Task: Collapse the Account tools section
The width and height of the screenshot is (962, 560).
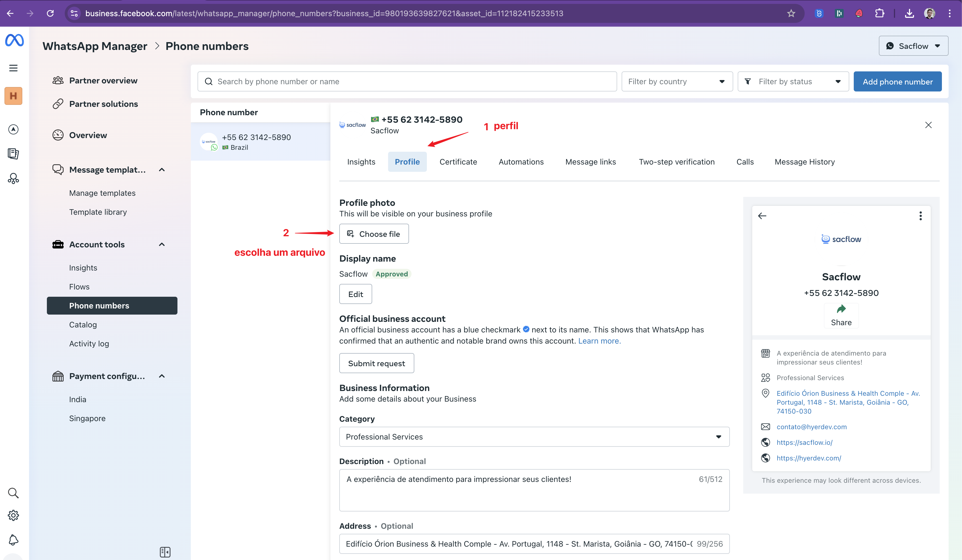Action: (162, 245)
